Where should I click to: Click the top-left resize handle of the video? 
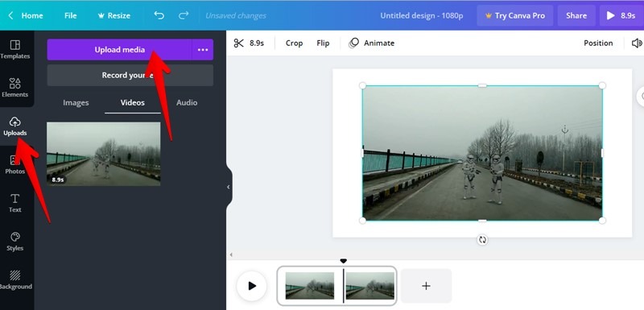tap(363, 85)
